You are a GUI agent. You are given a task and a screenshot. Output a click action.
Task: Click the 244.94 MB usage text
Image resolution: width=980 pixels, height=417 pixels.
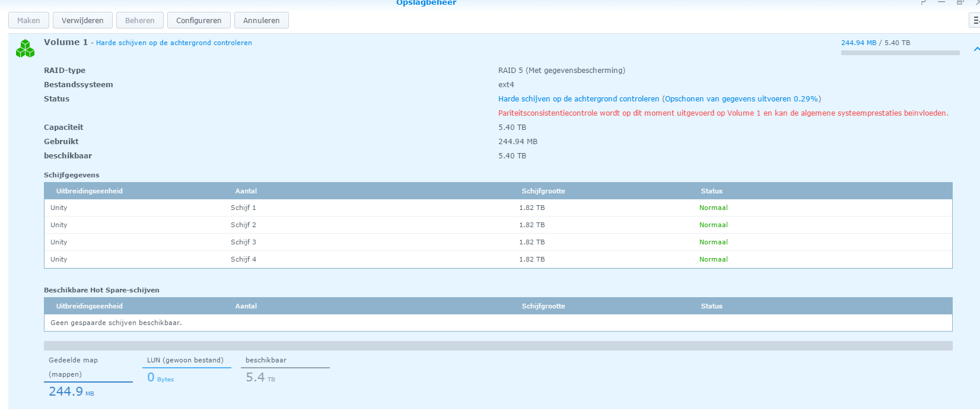point(858,43)
